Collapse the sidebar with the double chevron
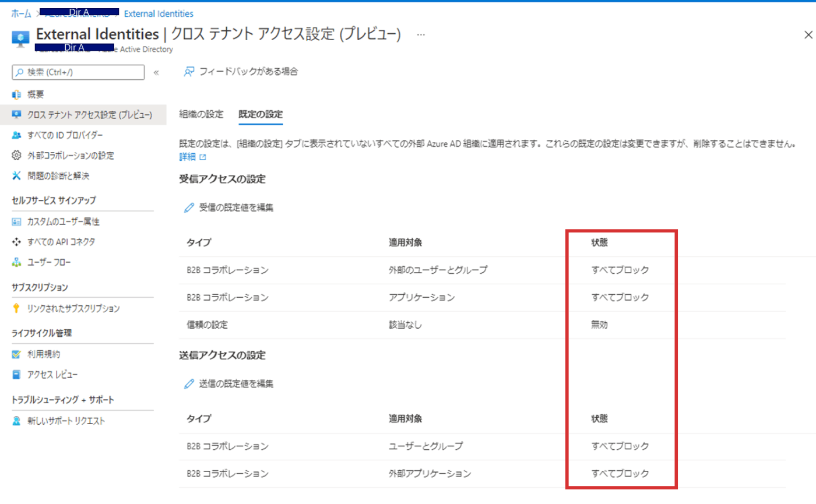The image size is (816, 504). (156, 72)
